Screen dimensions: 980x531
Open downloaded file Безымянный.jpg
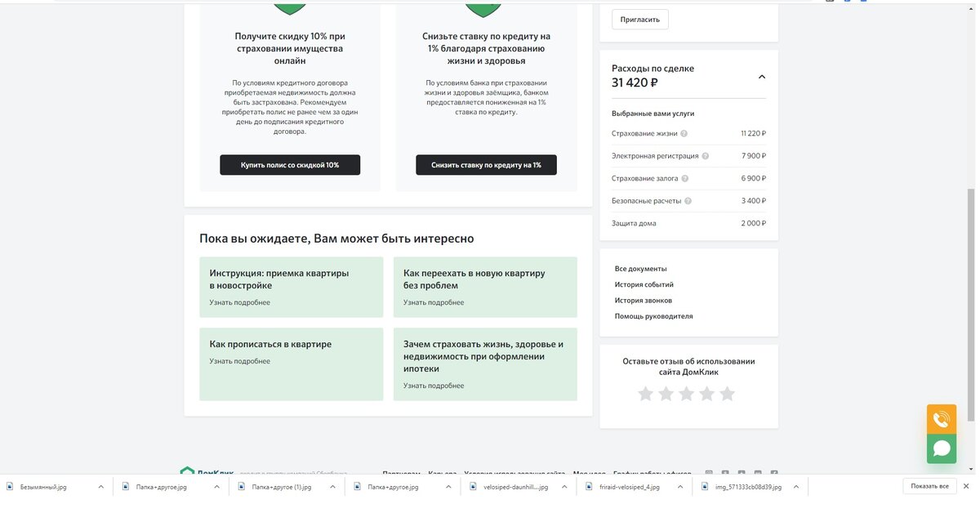(x=42, y=486)
